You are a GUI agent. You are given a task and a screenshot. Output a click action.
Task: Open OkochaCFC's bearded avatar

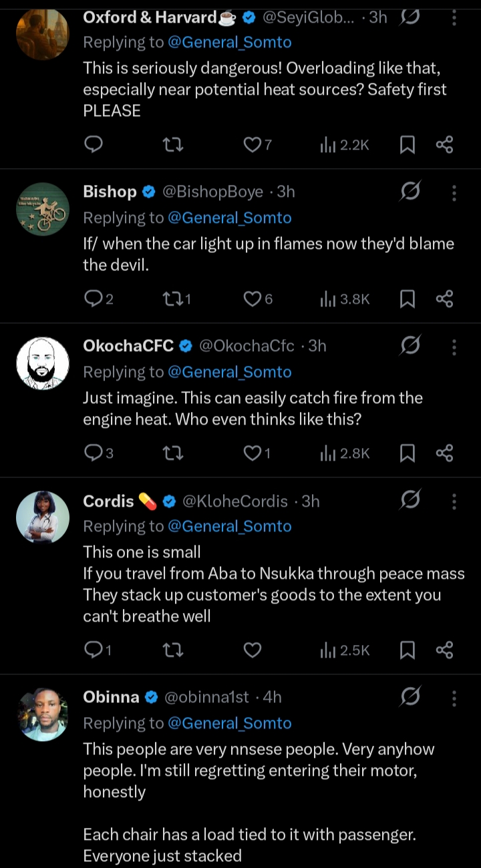click(x=43, y=363)
